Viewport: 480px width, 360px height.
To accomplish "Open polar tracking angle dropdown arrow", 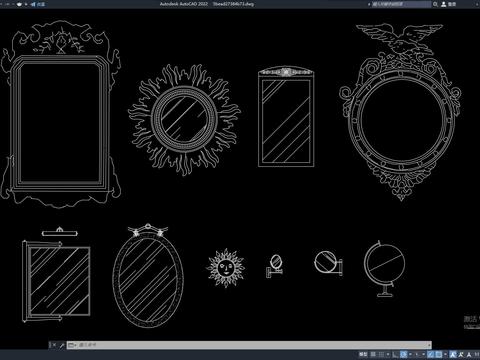I will 410,354.
